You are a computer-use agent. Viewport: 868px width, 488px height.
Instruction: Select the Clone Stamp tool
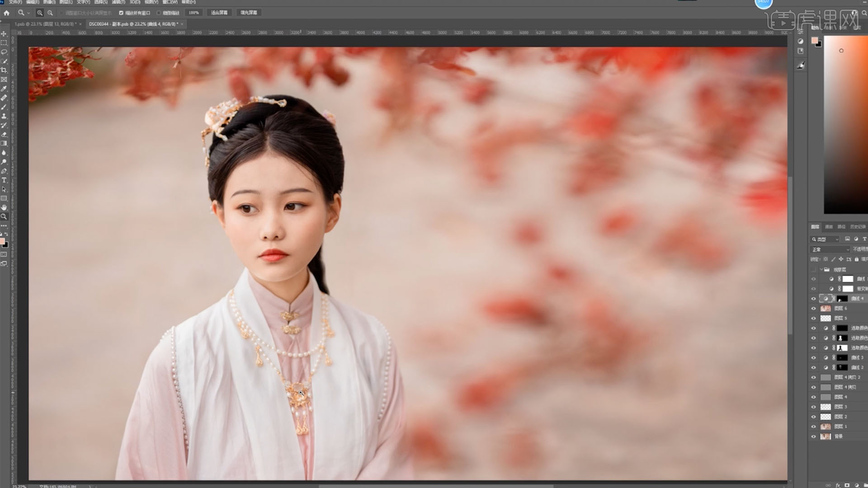[4, 116]
